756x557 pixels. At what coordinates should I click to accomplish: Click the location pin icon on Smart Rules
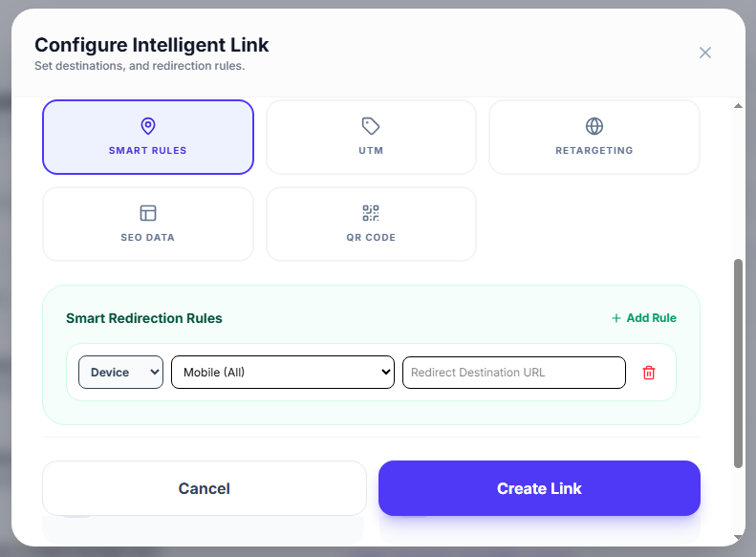point(148,126)
